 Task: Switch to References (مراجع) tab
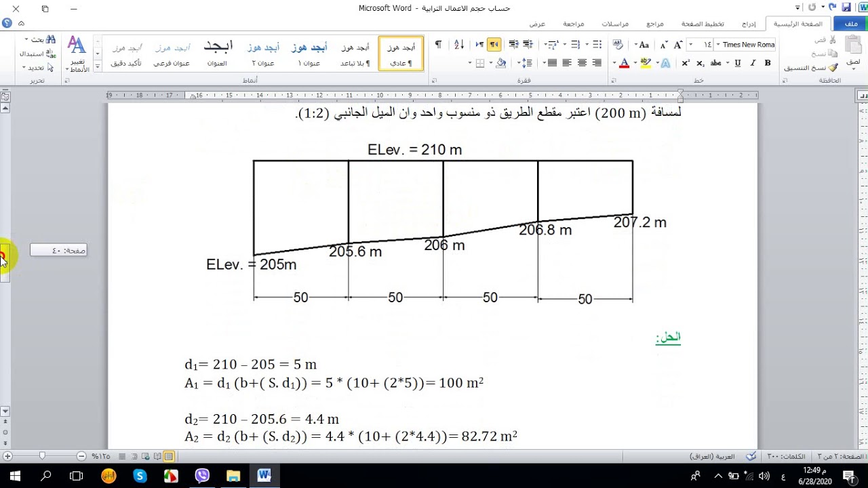655,24
